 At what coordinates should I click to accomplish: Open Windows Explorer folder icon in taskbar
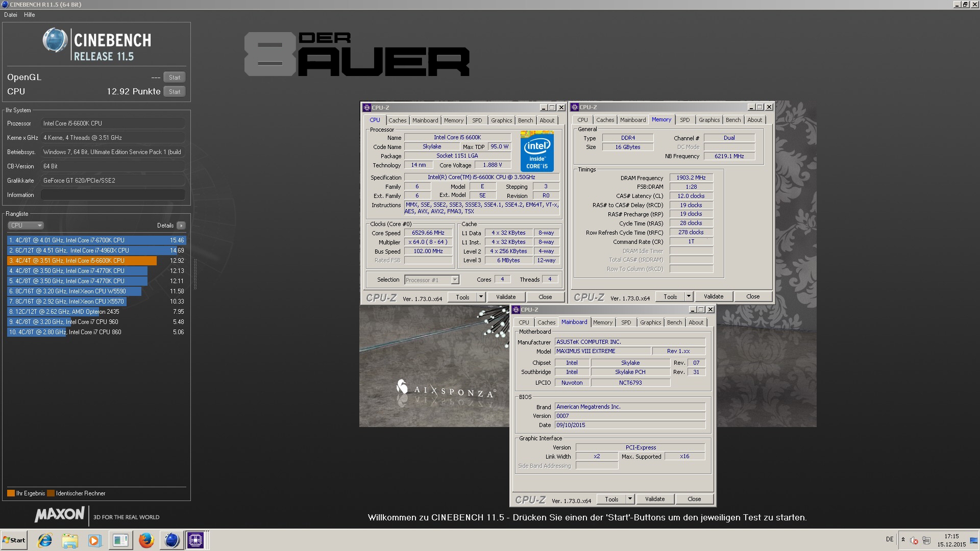(70, 540)
